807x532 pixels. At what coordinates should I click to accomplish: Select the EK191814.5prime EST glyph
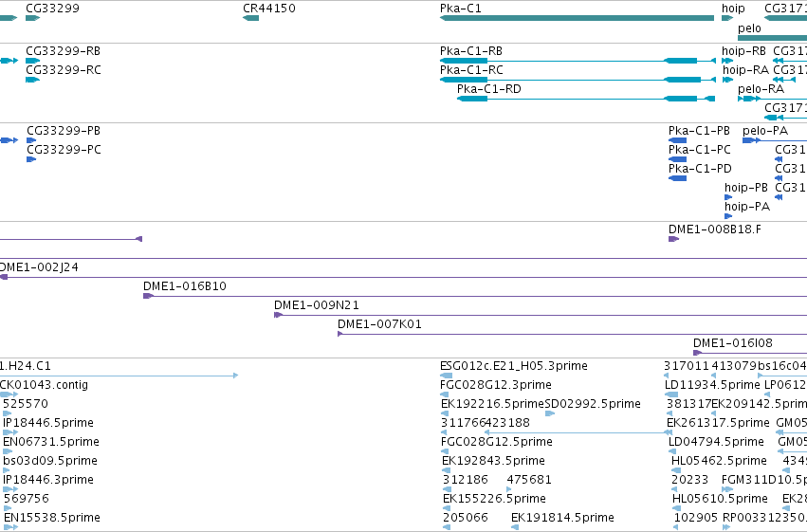pos(515,527)
